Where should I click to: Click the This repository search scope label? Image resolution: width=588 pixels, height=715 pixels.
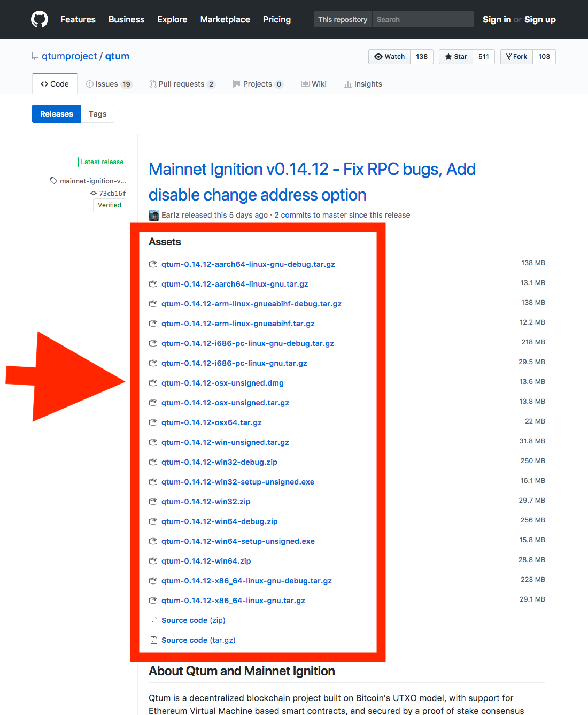pos(343,19)
